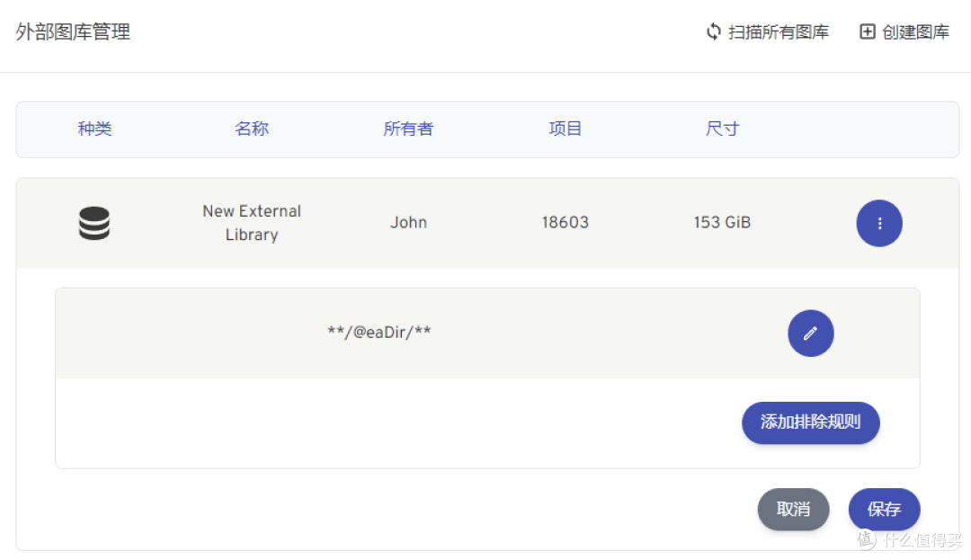
Task: Click the 尺寸 column header
Action: click(722, 129)
